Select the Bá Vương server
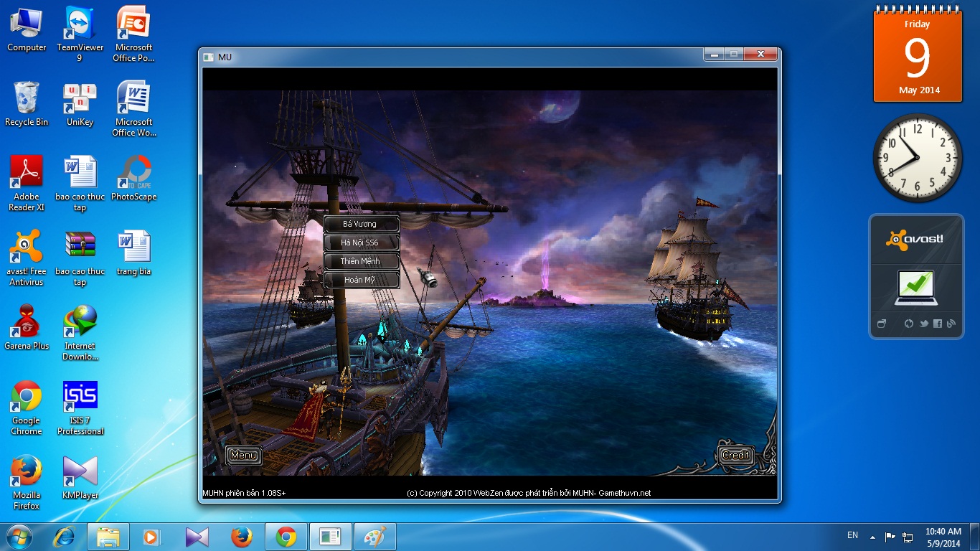Image resolution: width=980 pixels, height=551 pixels. point(360,224)
